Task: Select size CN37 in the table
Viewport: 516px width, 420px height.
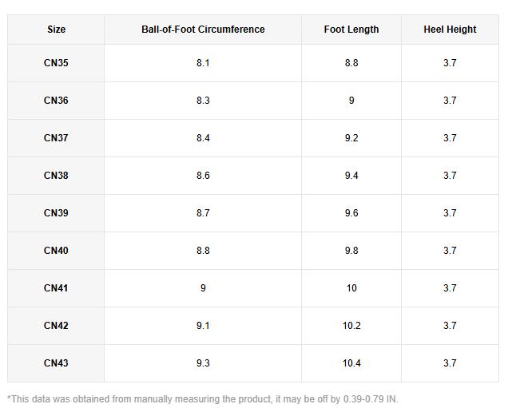Action: point(56,138)
